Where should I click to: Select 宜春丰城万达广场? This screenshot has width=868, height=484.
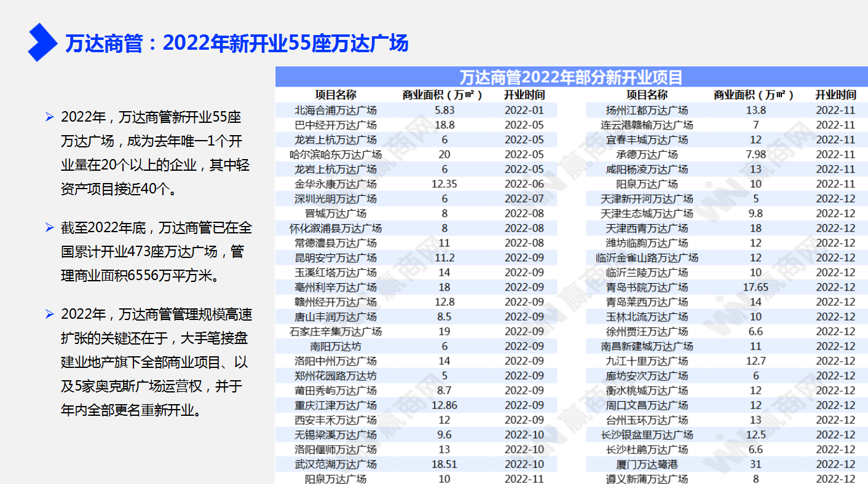coord(647,140)
